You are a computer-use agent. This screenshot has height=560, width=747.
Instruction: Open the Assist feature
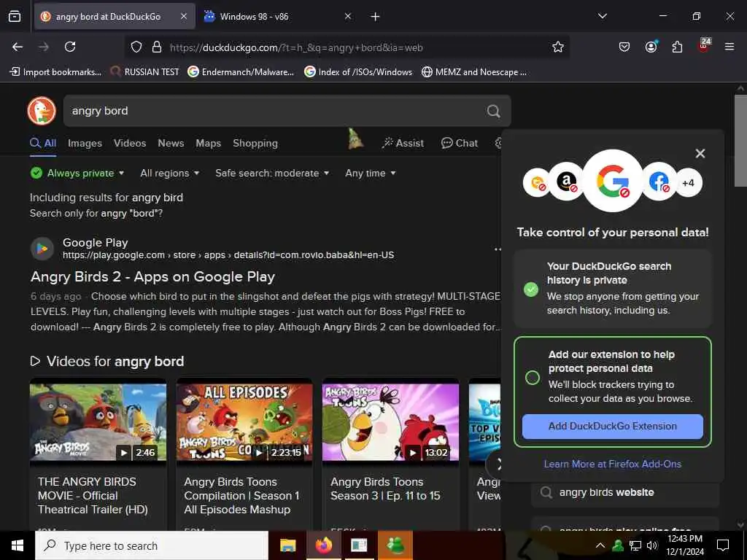pos(403,143)
